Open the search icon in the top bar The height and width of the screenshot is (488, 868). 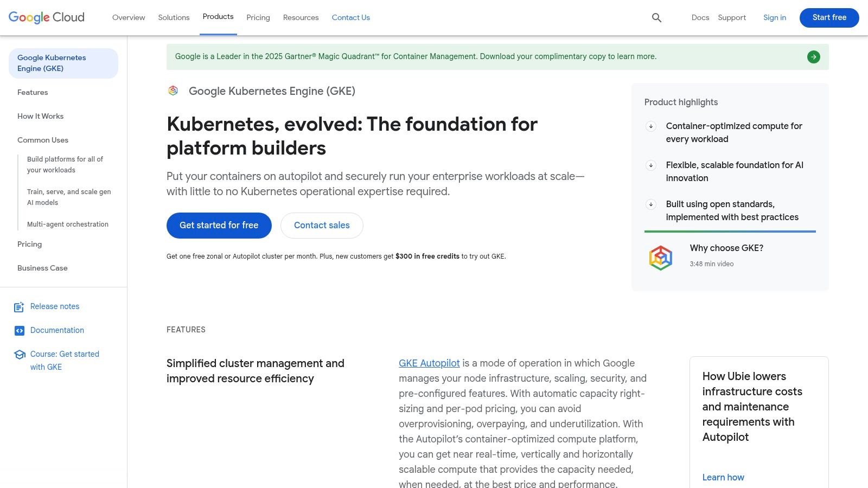[x=656, y=17]
